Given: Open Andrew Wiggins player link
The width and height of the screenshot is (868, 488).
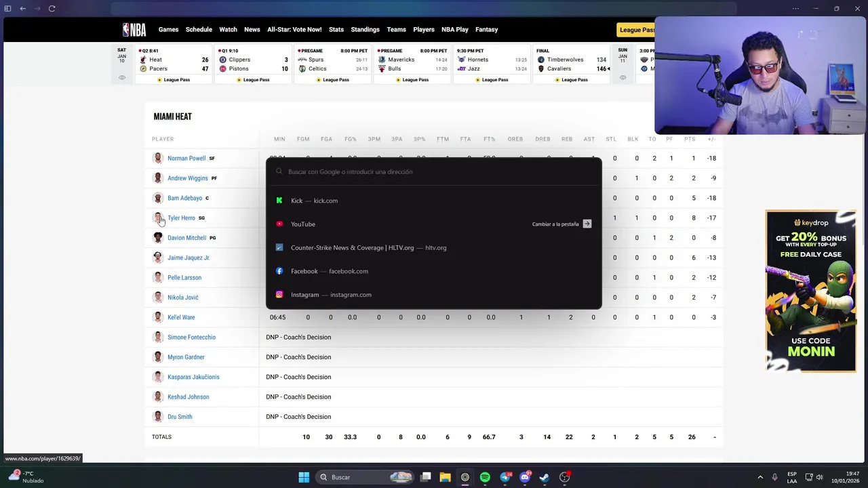Looking at the screenshot, I should click(187, 178).
